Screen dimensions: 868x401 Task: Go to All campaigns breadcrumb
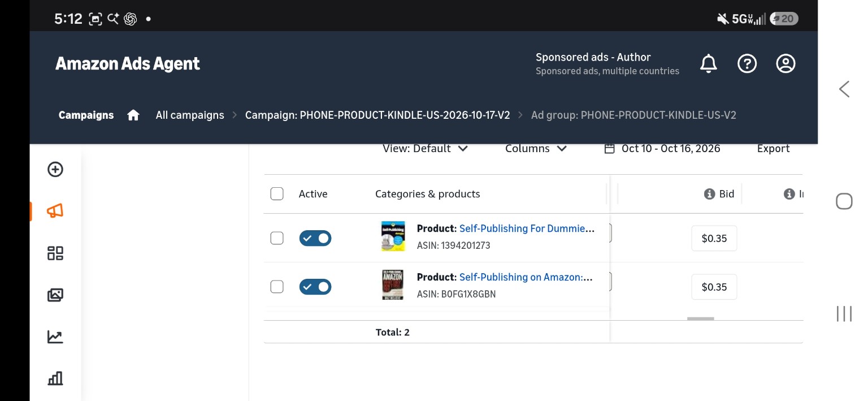pos(190,115)
